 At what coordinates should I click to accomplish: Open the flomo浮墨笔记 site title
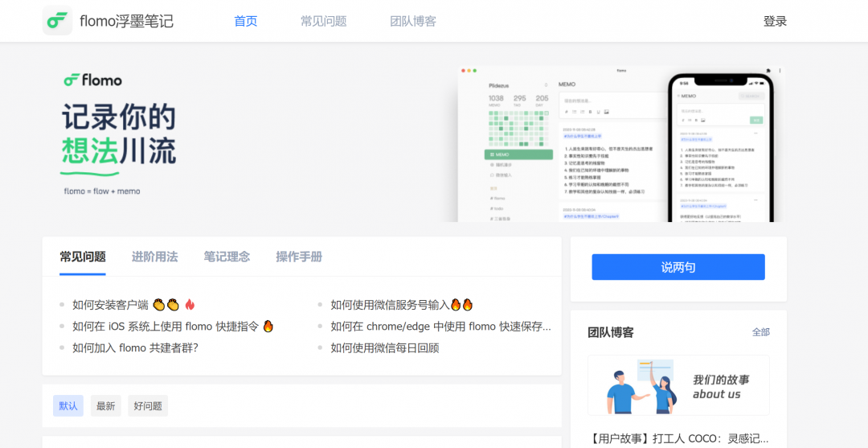pyautogui.click(x=126, y=21)
